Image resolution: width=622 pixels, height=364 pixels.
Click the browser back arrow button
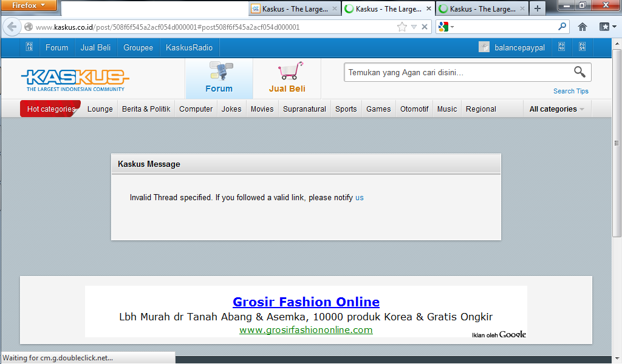tap(12, 27)
